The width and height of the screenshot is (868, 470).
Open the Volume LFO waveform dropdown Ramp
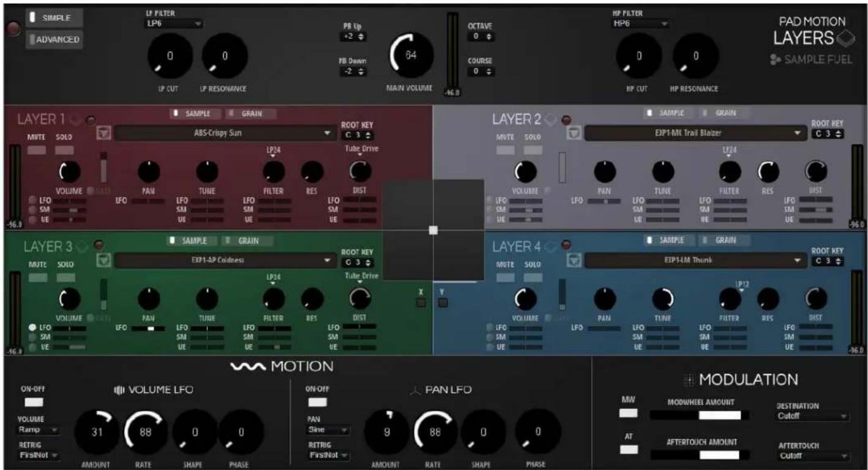tap(40, 430)
